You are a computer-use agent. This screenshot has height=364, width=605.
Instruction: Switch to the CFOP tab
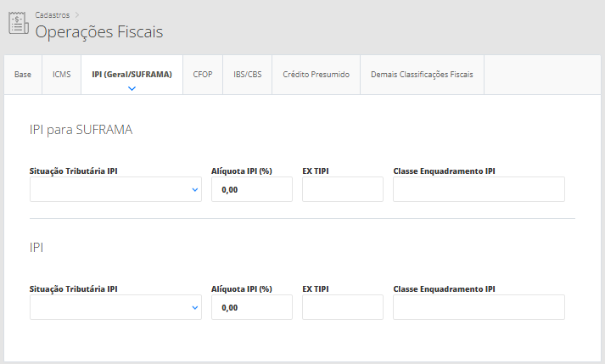(203, 75)
